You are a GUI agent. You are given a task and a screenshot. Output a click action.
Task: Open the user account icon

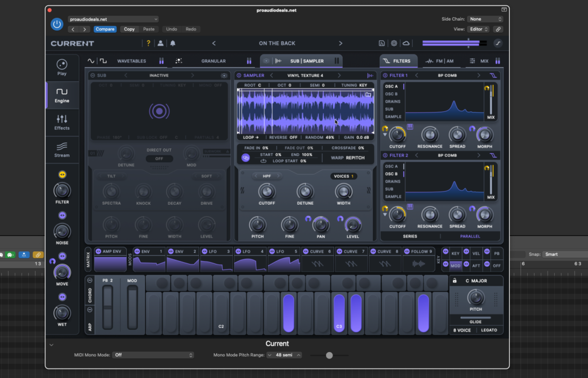(161, 43)
